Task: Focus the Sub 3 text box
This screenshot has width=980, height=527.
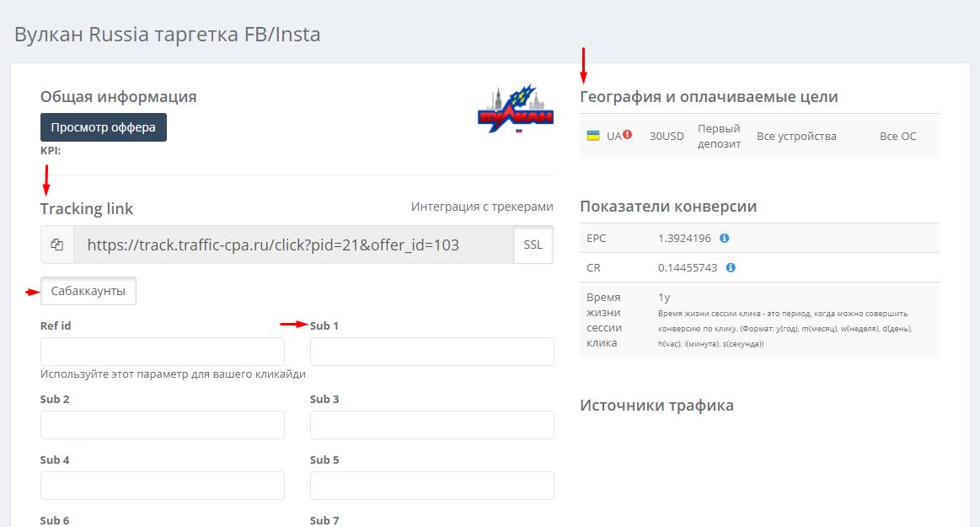Action: [431, 425]
